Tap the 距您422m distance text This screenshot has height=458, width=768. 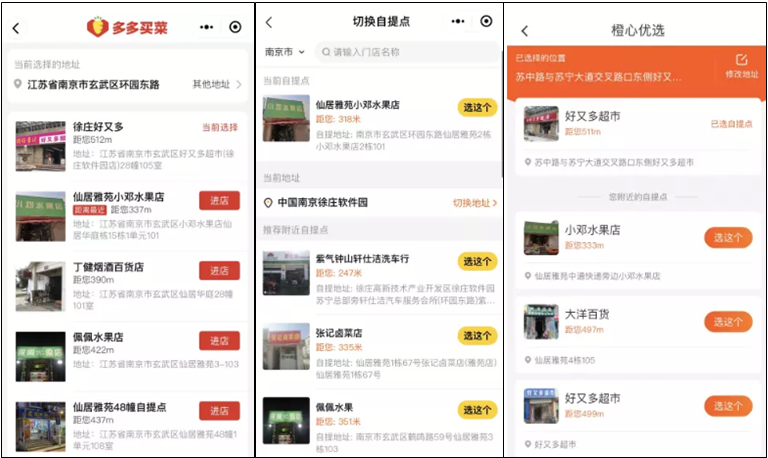click(94, 350)
